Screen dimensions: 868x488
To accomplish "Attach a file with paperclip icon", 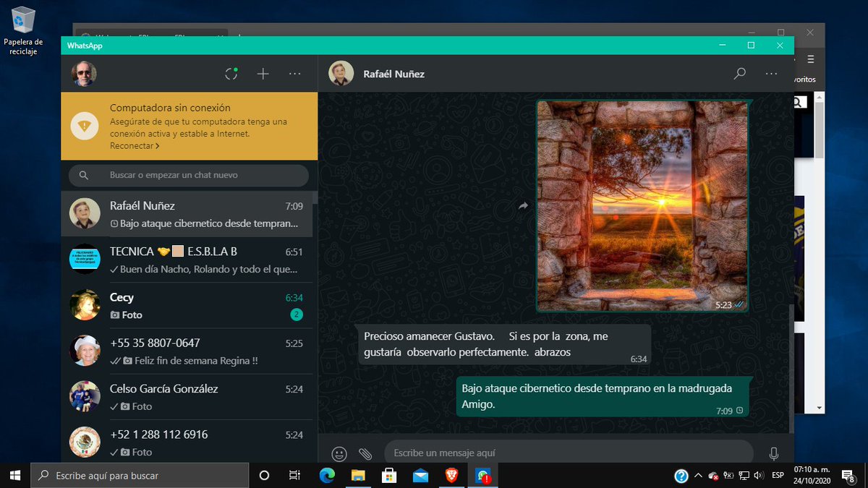I will pyautogui.click(x=365, y=453).
